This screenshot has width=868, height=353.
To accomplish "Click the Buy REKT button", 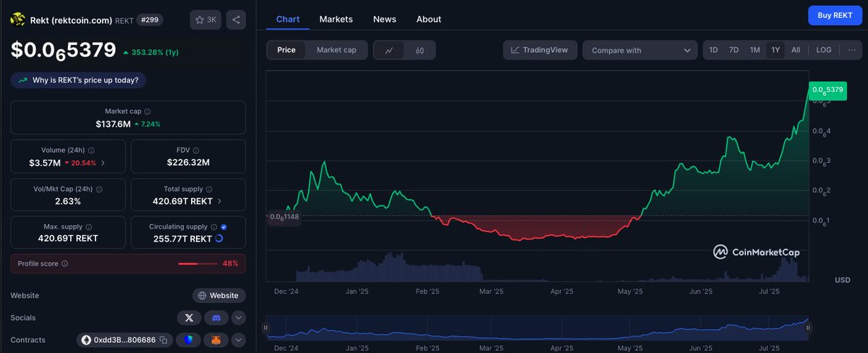I will (835, 15).
